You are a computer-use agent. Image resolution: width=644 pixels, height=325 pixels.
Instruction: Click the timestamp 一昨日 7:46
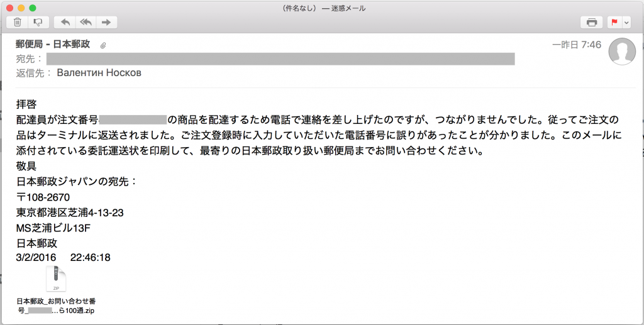pyautogui.click(x=577, y=45)
